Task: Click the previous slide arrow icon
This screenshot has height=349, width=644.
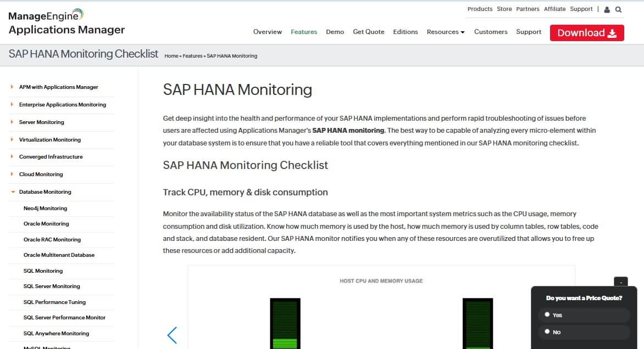Action: click(x=172, y=335)
